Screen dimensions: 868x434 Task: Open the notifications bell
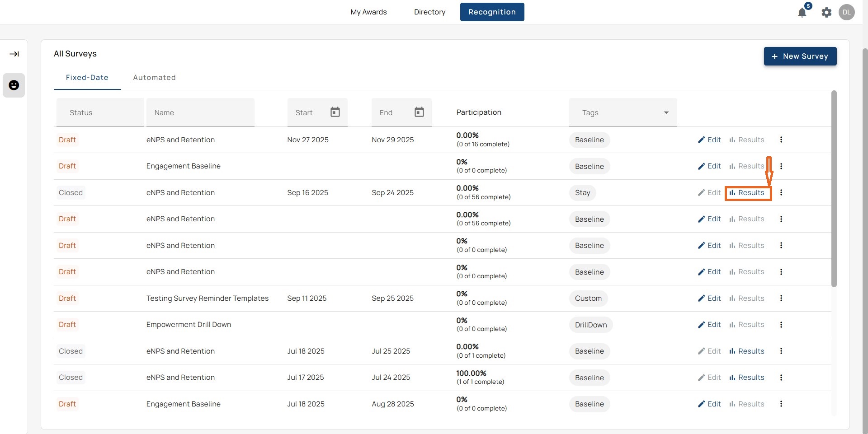[802, 12]
